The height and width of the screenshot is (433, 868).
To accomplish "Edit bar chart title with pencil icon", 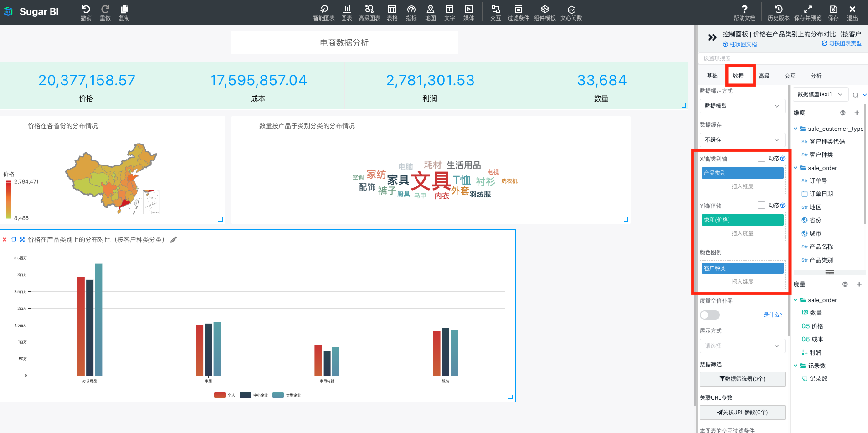I will point(174,240).
